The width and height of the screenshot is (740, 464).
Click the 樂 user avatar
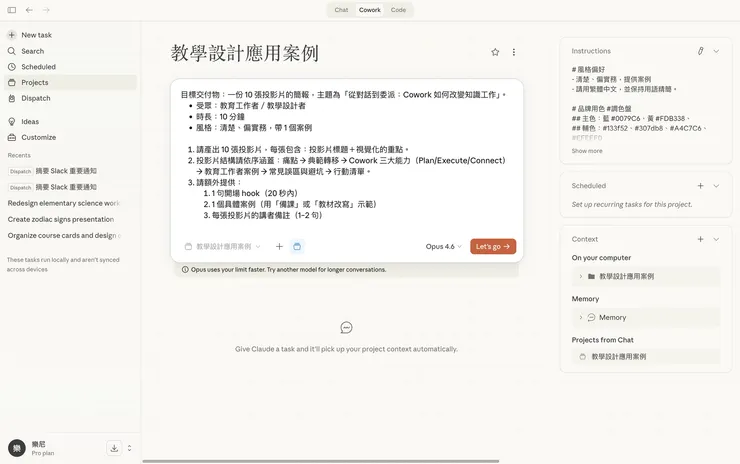17,448
